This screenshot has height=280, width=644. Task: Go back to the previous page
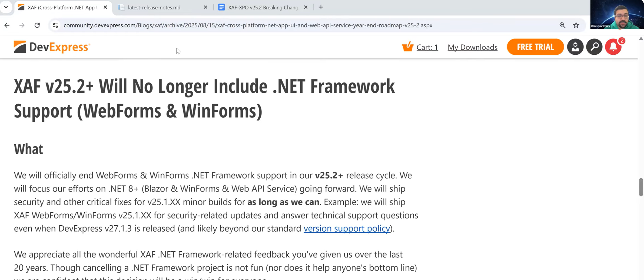click(x=7, y=25)
